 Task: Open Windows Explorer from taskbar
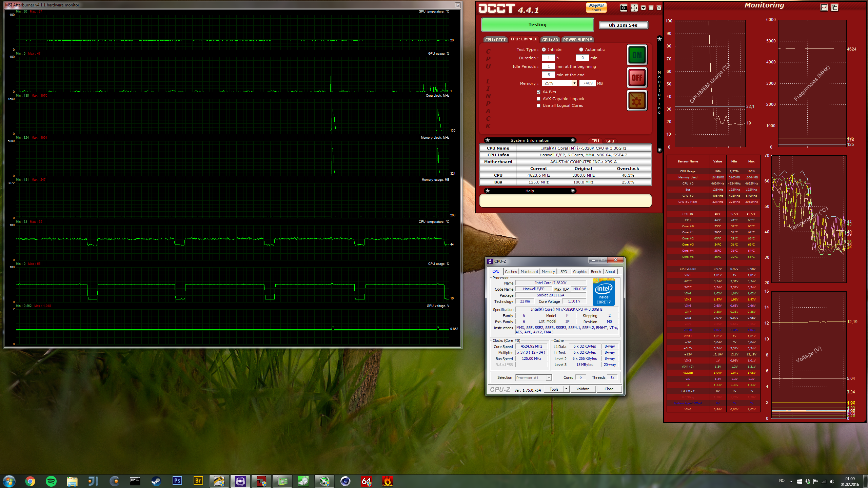72,481
